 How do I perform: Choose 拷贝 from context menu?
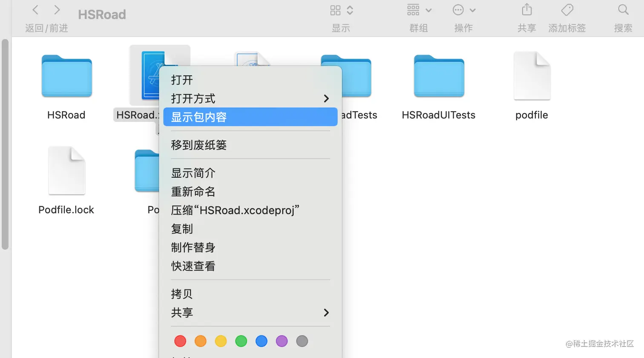click(x=250, y=294)
